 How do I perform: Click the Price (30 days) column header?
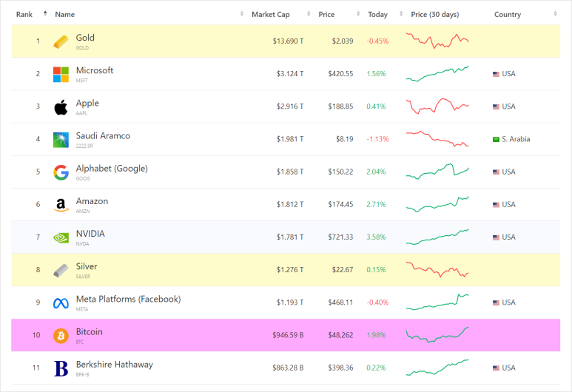pyautogui.click(x=435, y=14)
